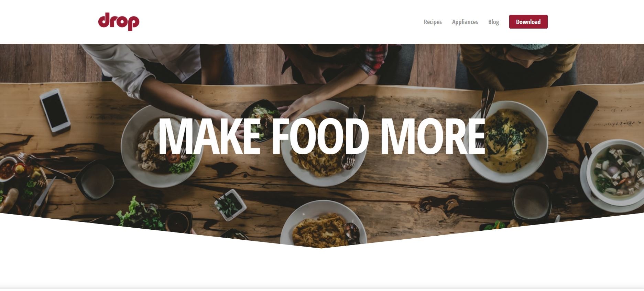The height and width of the screenshot is (291, 644).
Task: Click the red Download button
Action: coord(528,22)
